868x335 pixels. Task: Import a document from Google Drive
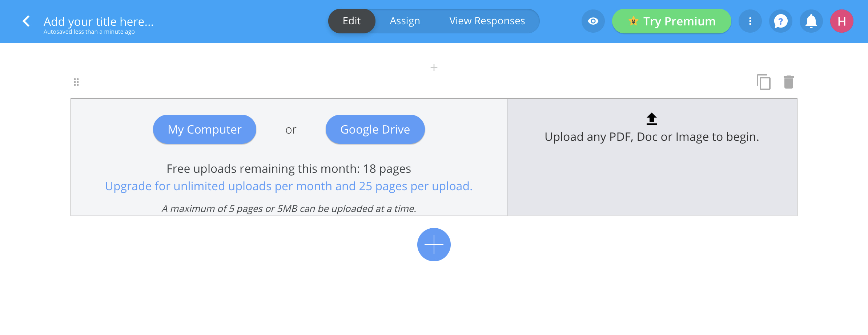[x=375, y=129]
